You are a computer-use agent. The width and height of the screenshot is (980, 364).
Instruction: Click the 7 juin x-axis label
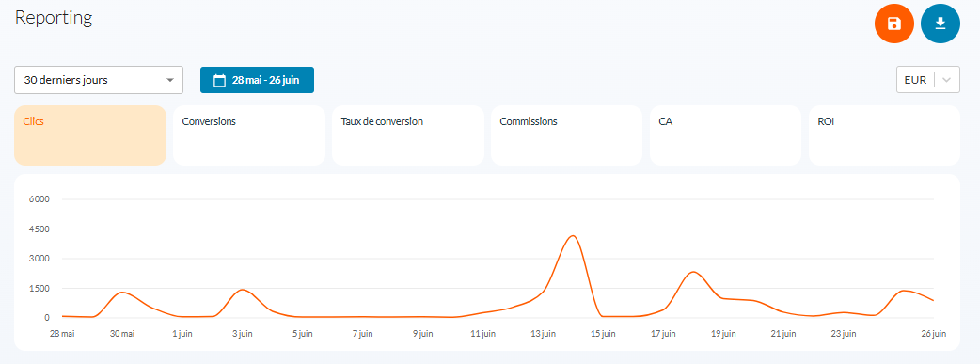click(x=362, y=334)
